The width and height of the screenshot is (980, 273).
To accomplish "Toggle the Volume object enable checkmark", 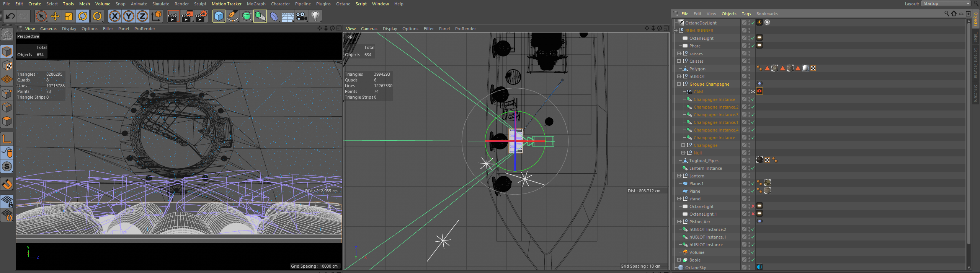I will (753, 252).
